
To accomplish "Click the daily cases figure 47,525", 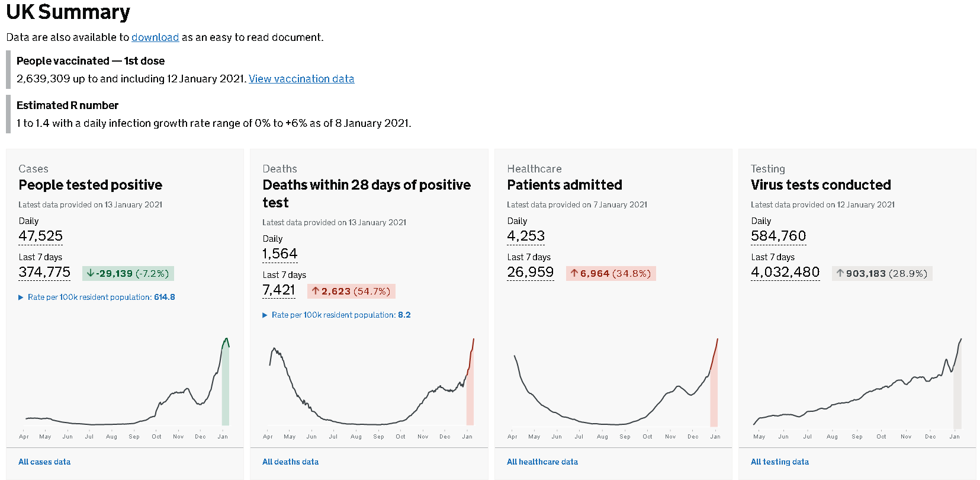I will 40,236.
